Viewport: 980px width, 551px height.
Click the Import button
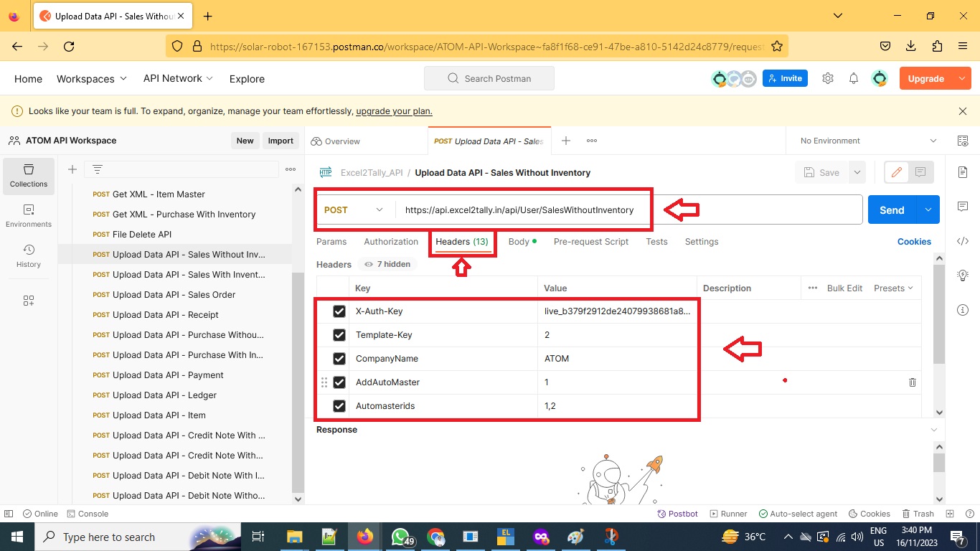click(281, 141)
